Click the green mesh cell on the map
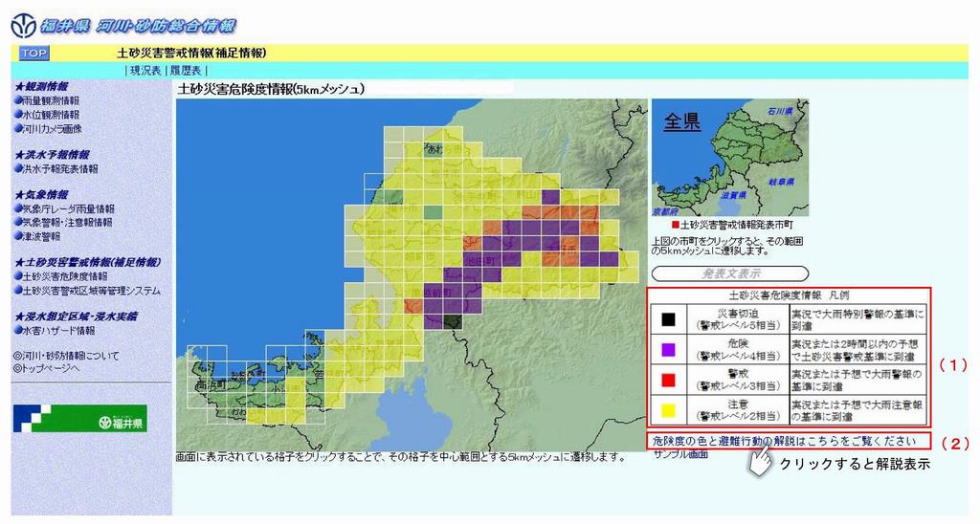Viewport: 980px width, 524px height. point(433,211)
